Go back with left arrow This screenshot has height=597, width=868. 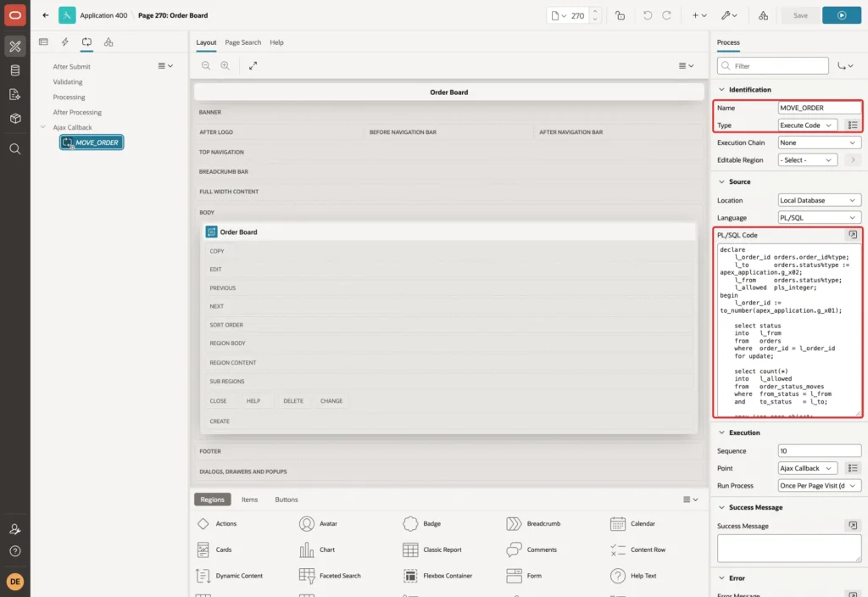tap(46, 15)
